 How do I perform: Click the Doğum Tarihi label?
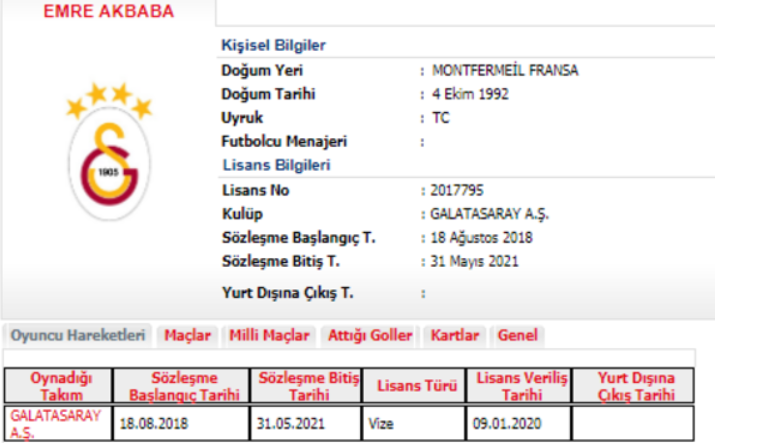pyautogui.click(x=268, y=94)
